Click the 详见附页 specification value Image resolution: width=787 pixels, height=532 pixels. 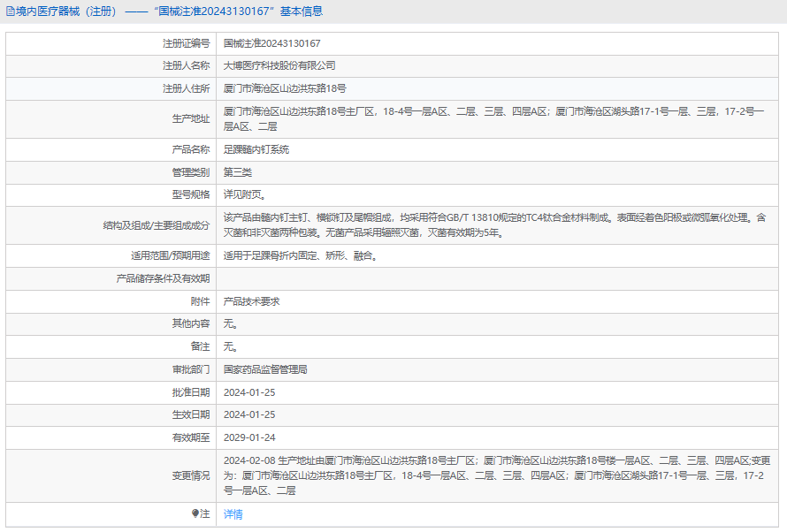coord(243,194)
